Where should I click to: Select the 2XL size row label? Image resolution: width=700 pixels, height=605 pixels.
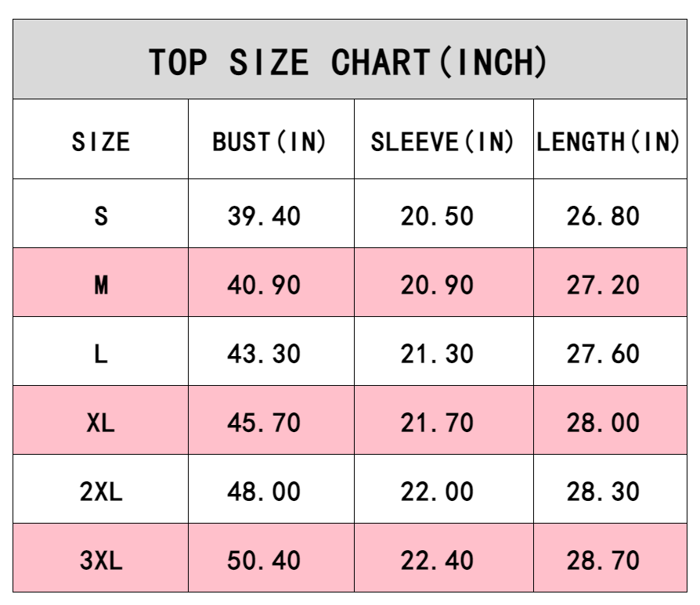coord(101,492)
